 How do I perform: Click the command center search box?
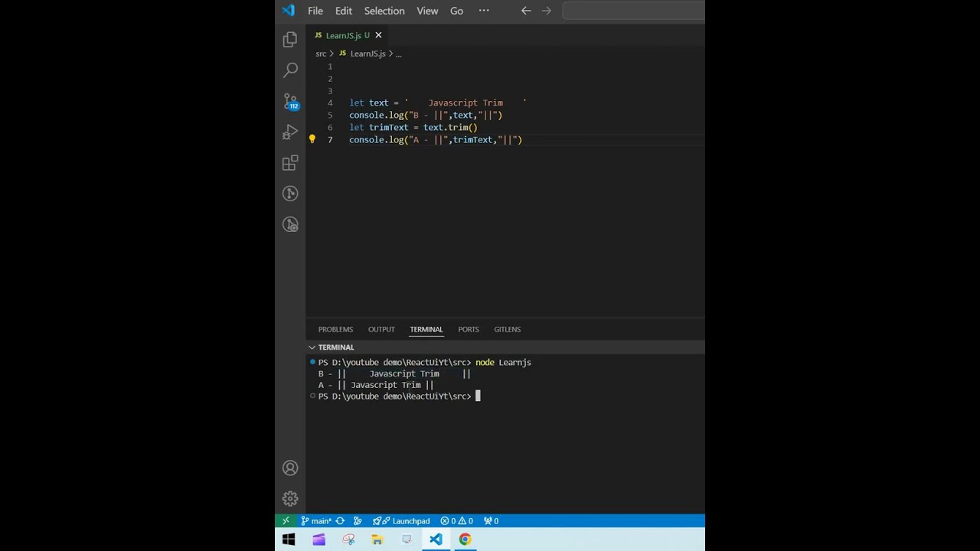633,11
